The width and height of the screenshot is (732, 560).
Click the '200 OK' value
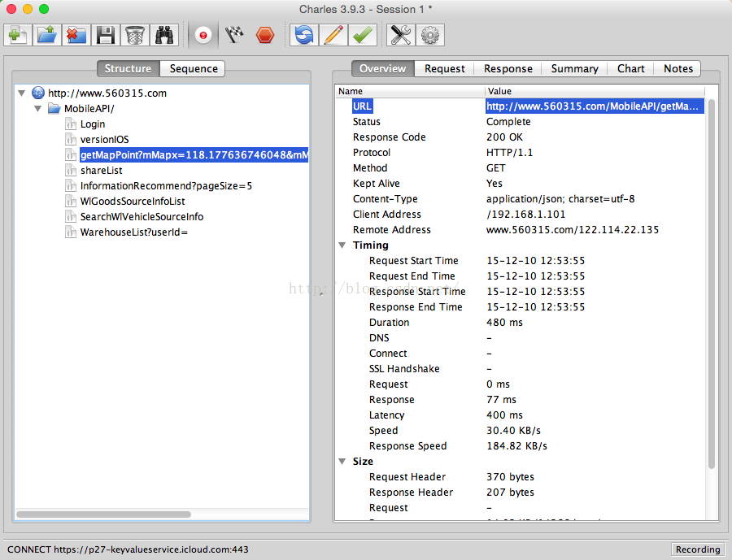[x=504, y=137]
